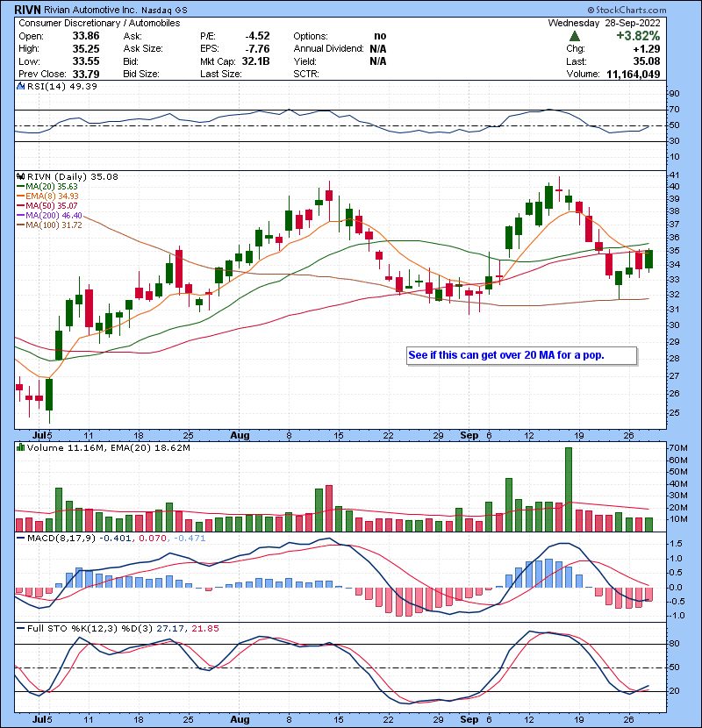This screenshot has width=702, height=728.
Task: Click the date Wednesday 28-Sep-2022
Action: pyautogui.click(x=604, y=23)
